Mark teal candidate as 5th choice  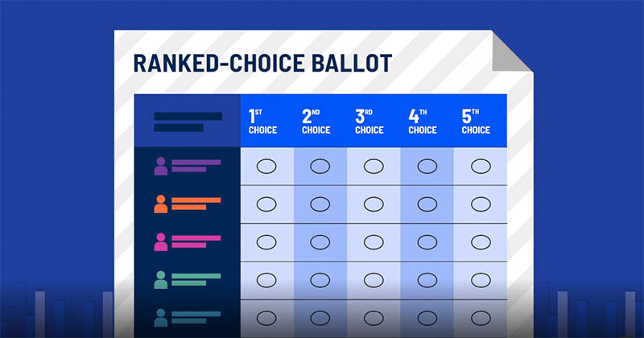point(481,318)
